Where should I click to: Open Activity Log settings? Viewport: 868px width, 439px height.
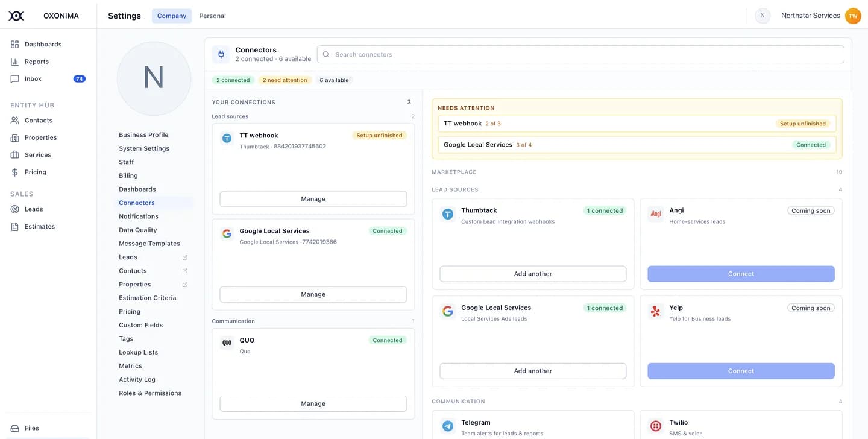point(137,379)
